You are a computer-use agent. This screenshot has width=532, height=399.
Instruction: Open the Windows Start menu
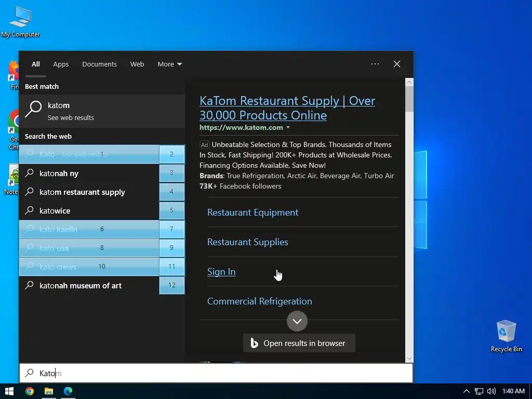point(9,391)
